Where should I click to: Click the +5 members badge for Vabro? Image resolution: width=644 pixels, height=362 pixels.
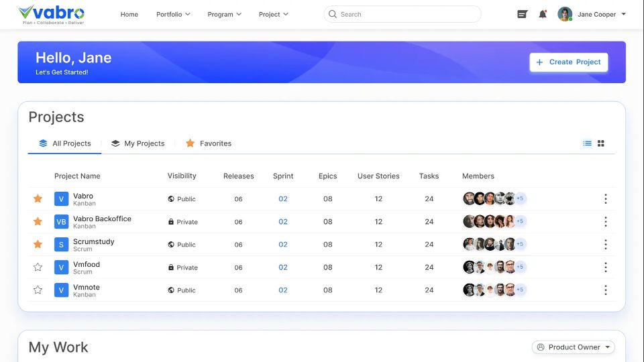521,199
